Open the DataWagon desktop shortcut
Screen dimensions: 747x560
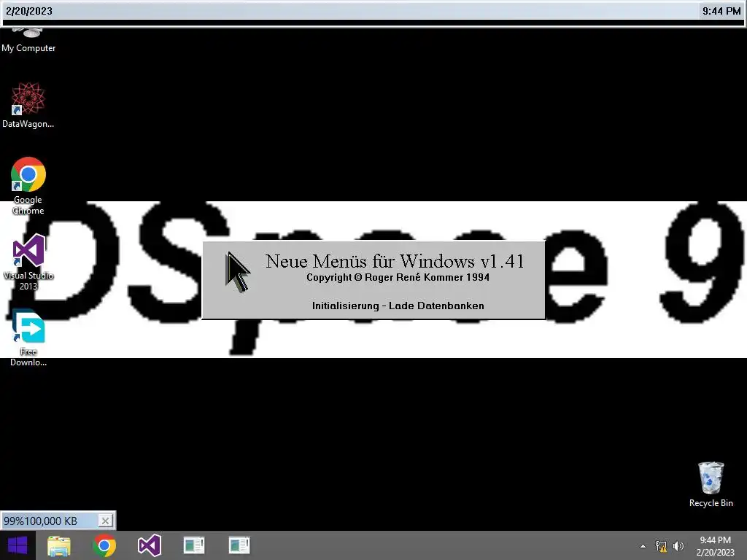click(x=28, y=105)
